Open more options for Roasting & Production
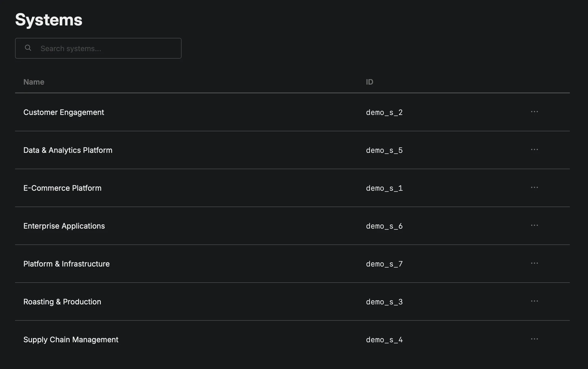588x369 pixels. click(534, 301)
